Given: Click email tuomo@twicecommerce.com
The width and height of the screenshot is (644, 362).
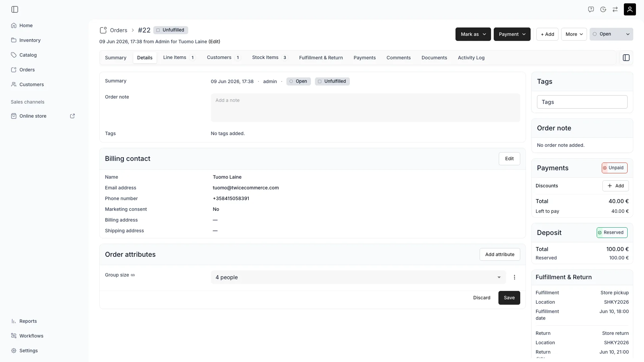Looking at the screenshot, I should click(x=246, y=188).
